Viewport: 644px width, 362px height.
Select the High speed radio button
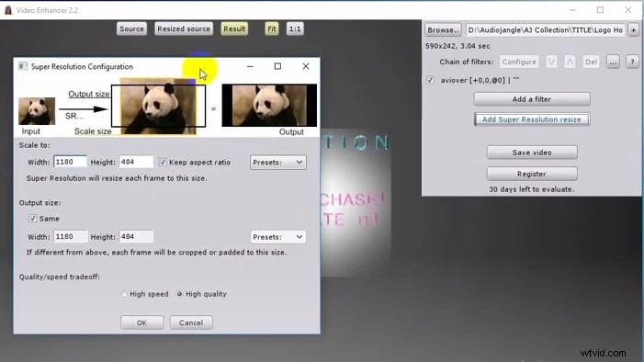pyautogui.click(x=124, y=294)
